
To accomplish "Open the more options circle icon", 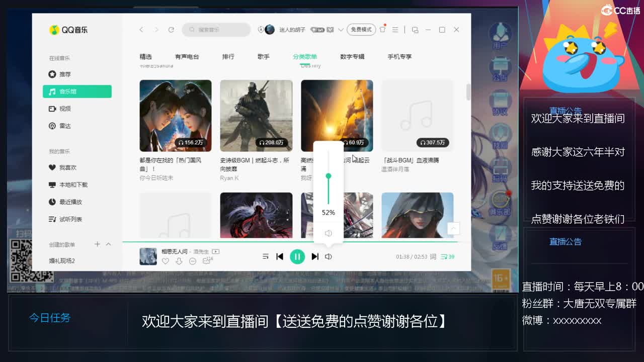I will coord(193,261).
